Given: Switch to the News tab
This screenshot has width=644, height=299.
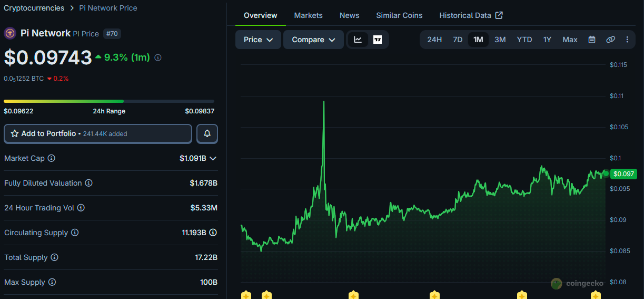Looking at the screenshot, I should [x=349, y=15].
